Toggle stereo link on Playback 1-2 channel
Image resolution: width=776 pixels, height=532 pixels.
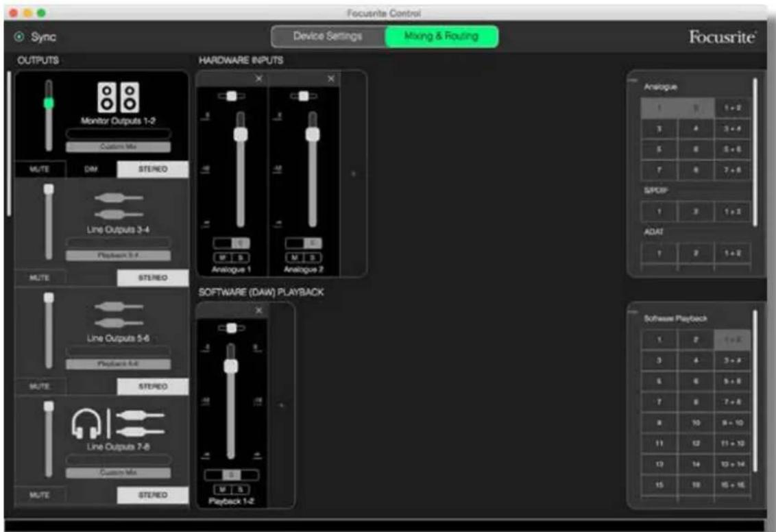point(232,475)
